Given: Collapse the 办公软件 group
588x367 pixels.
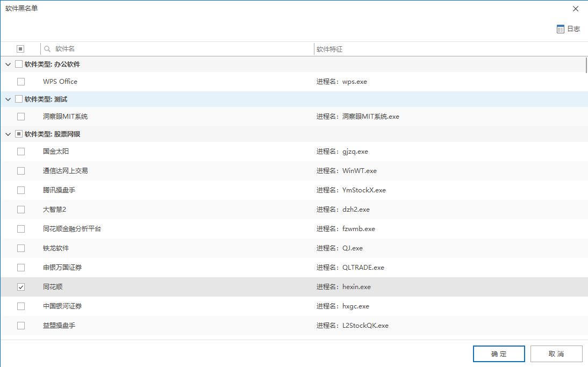Looking at the screenshot, I should point(8,64).
